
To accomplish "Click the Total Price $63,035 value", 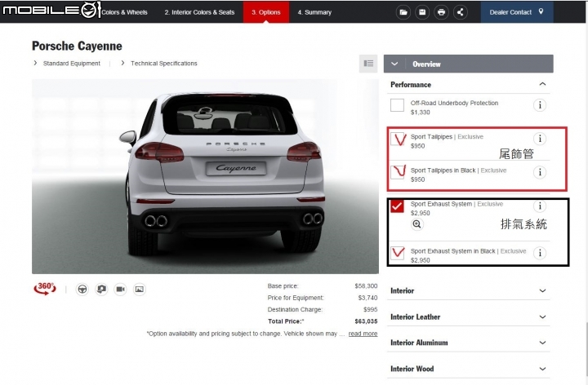I will click(x=366, y=321).
